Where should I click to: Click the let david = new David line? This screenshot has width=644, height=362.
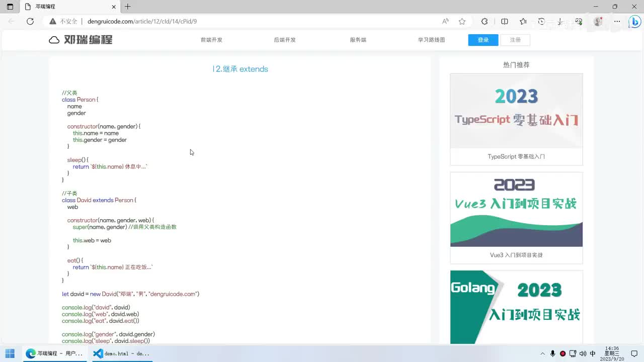(130, 294)
